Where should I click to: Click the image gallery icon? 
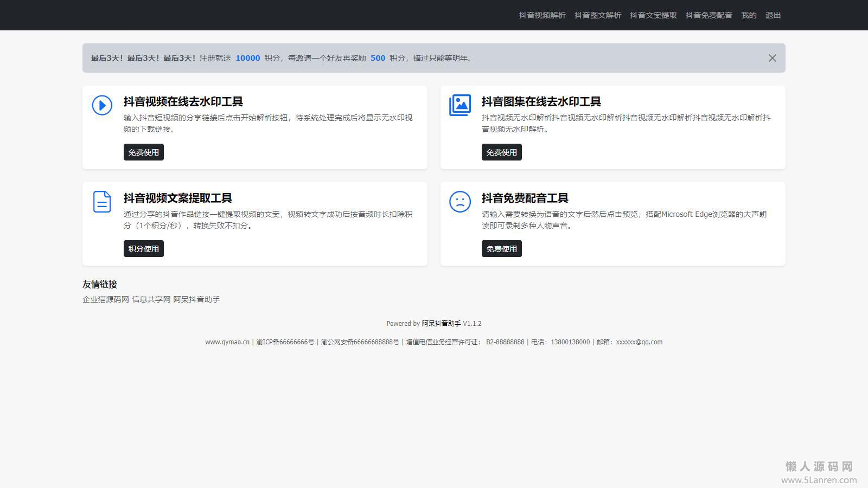[x=460, y=105]
